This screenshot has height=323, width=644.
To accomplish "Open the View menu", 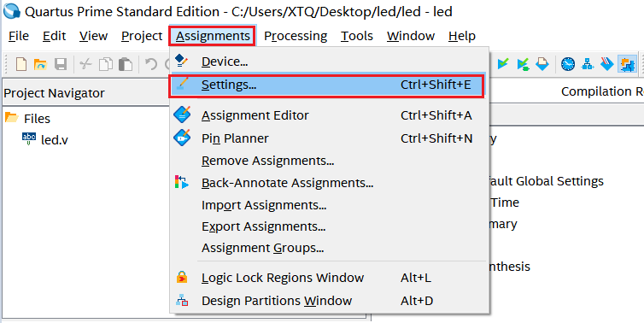I will click(93, 36).
